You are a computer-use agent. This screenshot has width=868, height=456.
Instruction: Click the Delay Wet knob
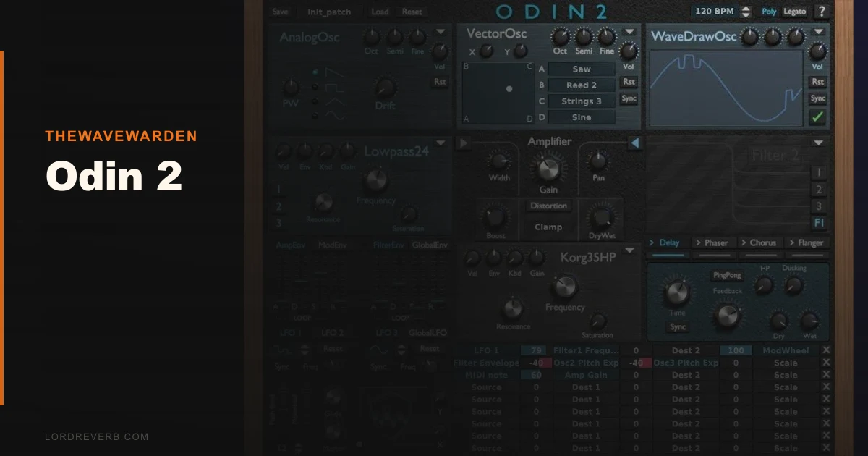point(810,321)
